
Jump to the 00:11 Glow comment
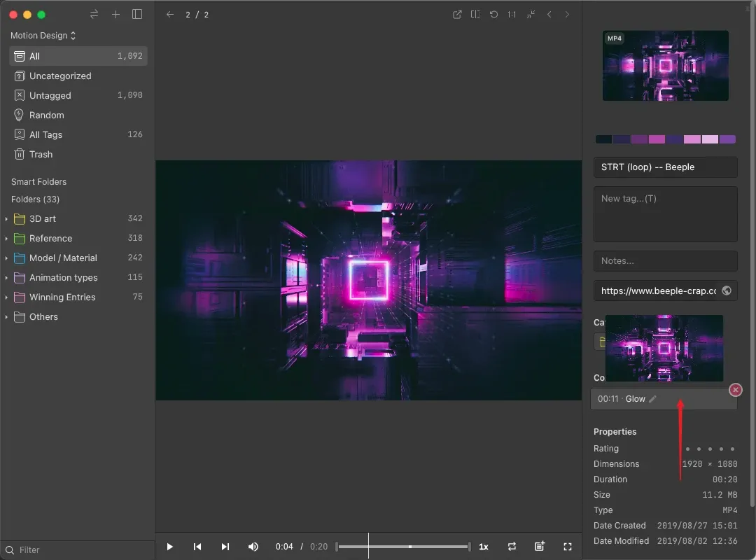(x=664, y=399)
